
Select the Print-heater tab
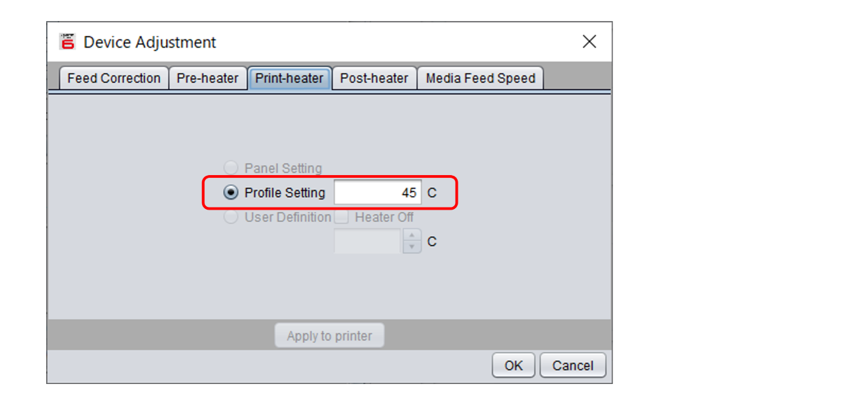click(x=290, y=78)
